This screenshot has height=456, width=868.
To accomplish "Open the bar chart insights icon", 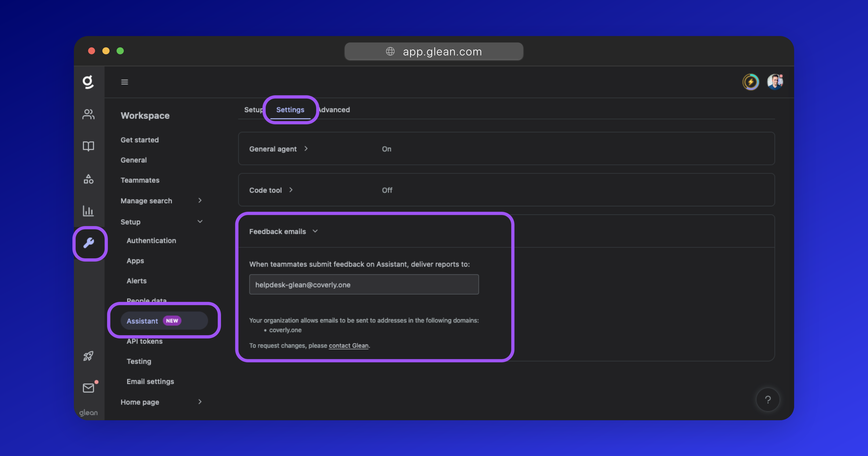I will click(88, 211).
